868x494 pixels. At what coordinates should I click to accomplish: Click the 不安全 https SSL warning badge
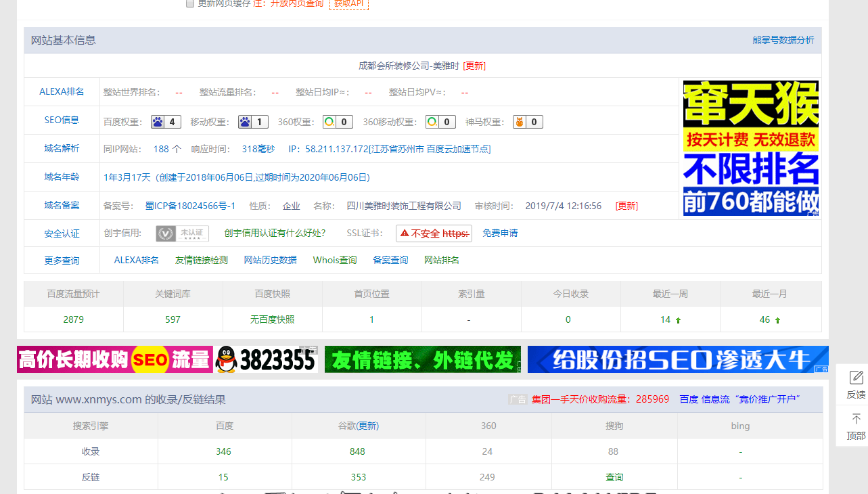[x=434, y=233]
